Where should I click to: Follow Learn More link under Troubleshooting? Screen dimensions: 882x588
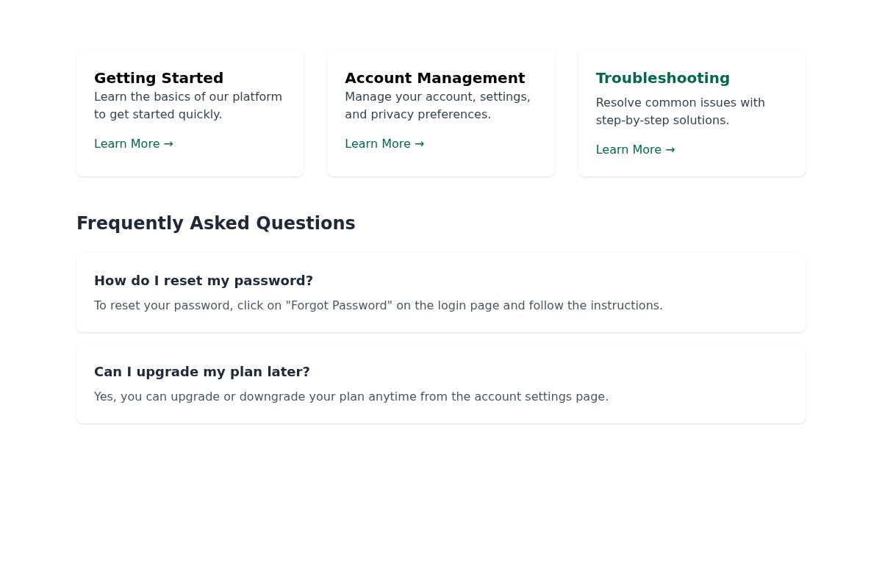(634, 149)
